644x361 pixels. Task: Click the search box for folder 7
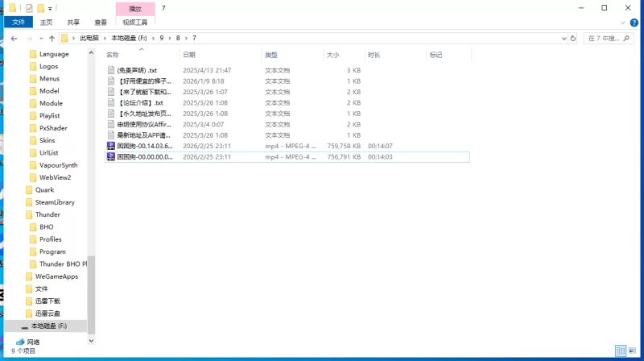(608, 38)
